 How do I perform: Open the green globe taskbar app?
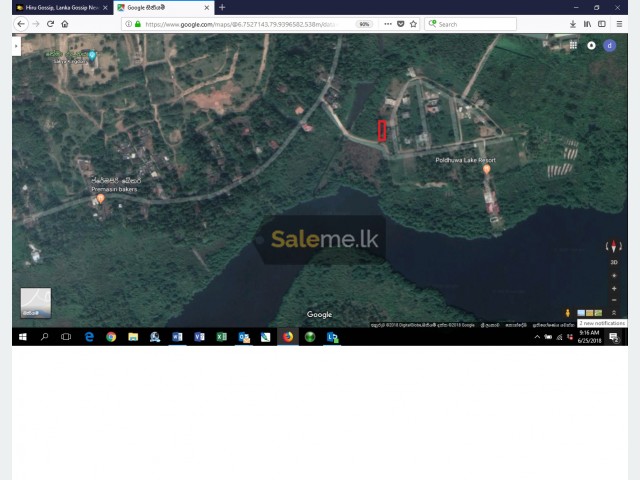pyautogui.click(x=310, y=337)
